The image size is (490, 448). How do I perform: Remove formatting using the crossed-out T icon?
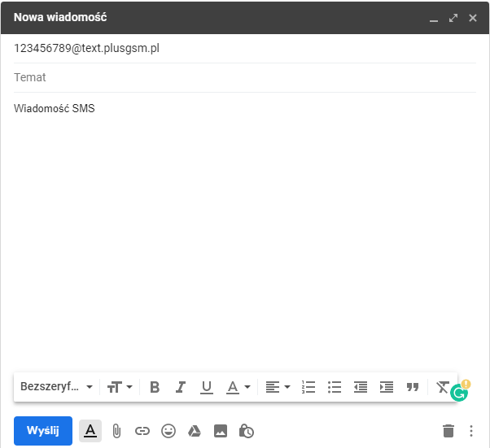tap(442, 386)
